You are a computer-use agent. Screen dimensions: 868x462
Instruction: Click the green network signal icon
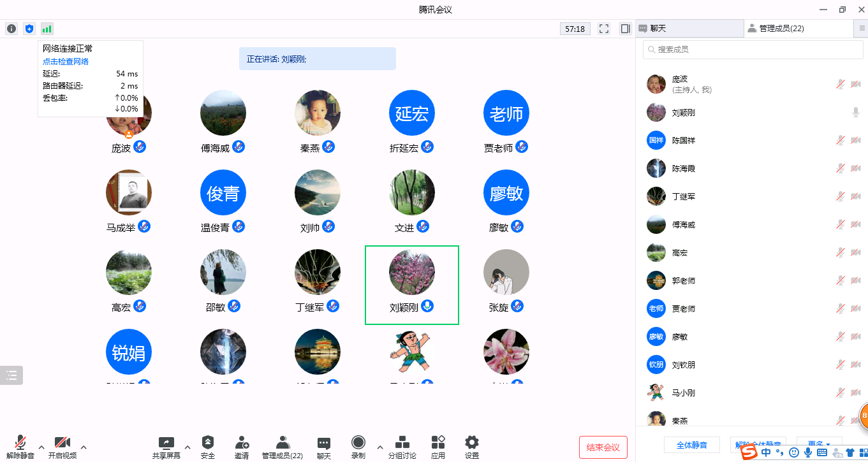click(x=47, y=29)
